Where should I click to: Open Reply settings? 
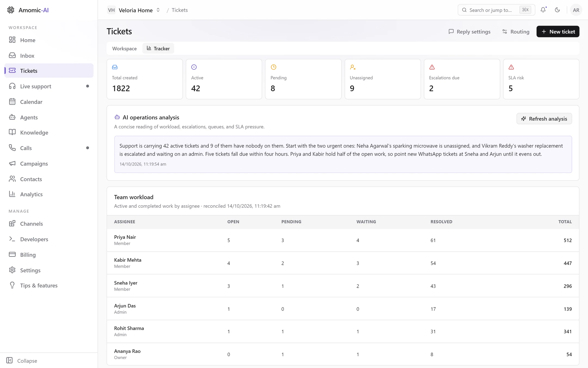[470, 32]
